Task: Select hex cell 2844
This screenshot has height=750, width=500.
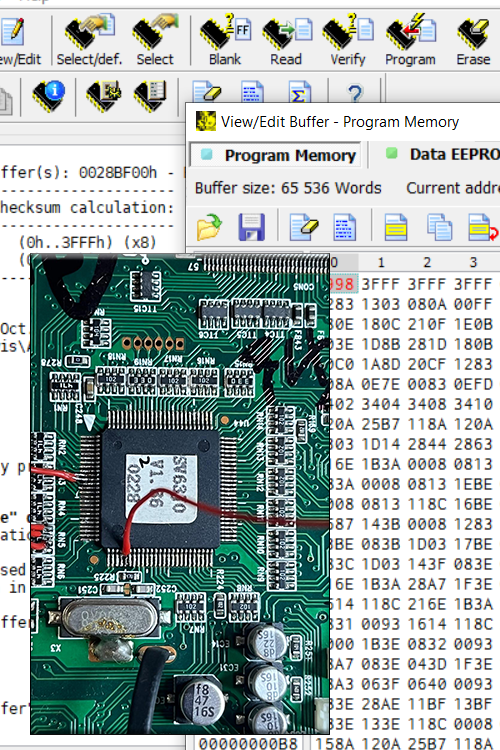Action: click(x=426, y=444)
